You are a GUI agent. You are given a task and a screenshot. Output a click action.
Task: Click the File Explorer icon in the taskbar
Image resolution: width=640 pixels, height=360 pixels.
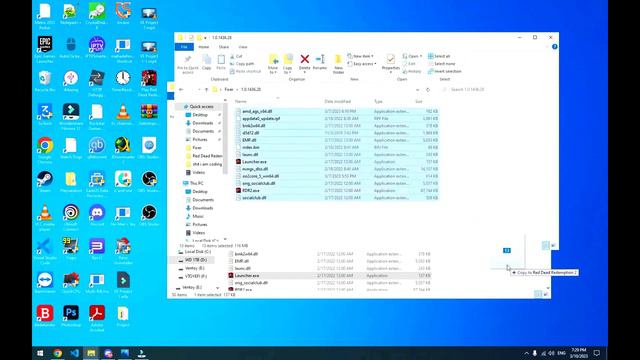[x=91, y=353]
